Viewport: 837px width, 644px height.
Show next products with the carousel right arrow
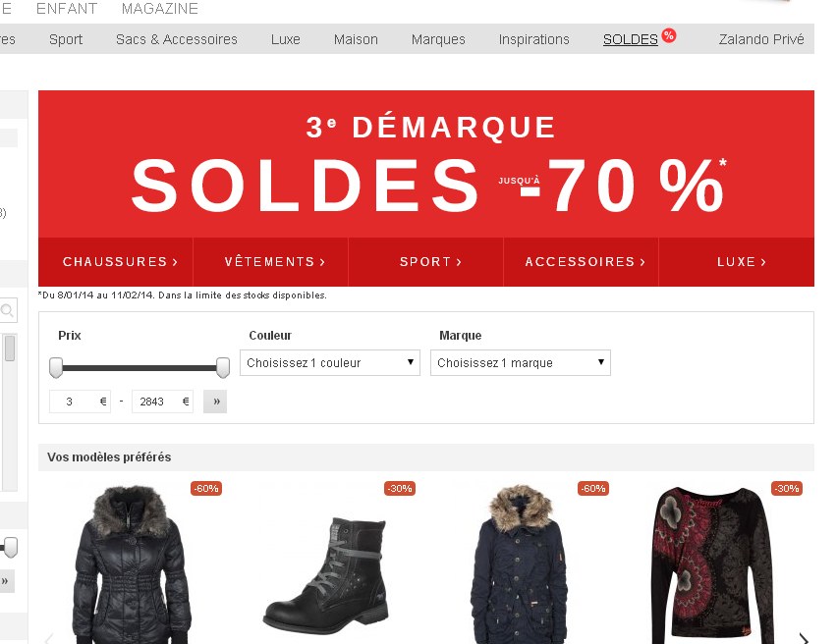pos(804,637)
